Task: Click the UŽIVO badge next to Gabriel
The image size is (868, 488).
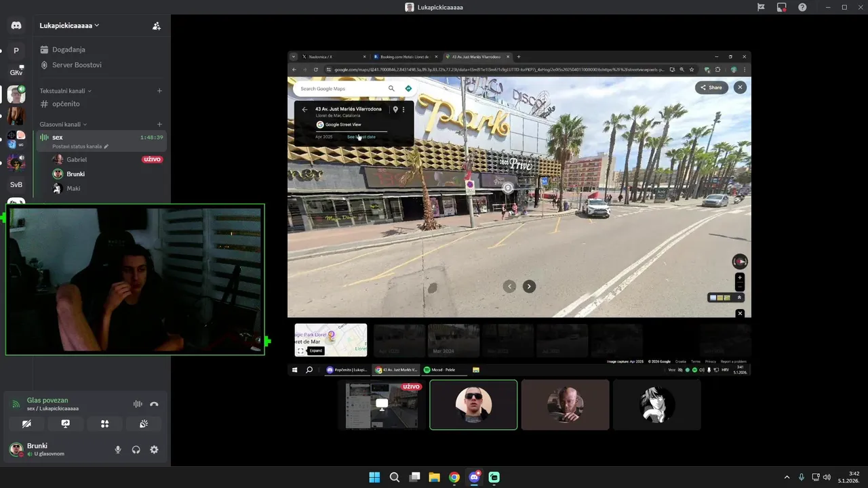Action: (x=153, y=159)
